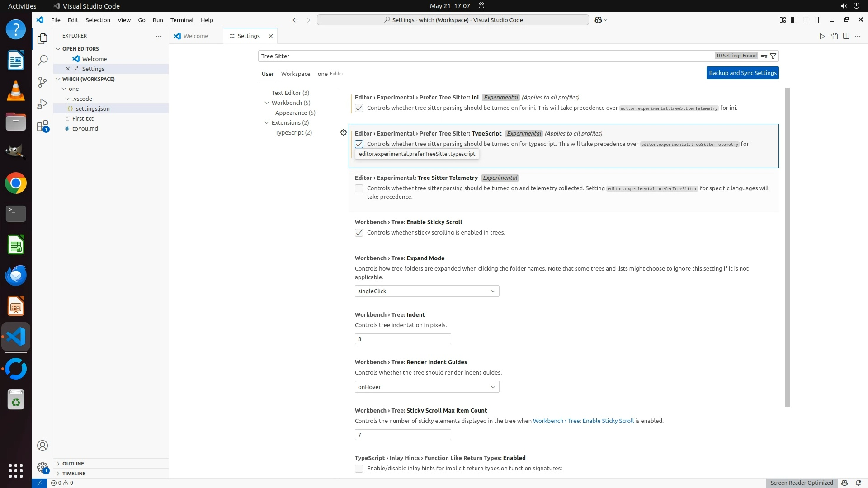This screenshot has width=868, height=488.
Task: Switch to the Workspace settings tab
Action: [295, 74]
